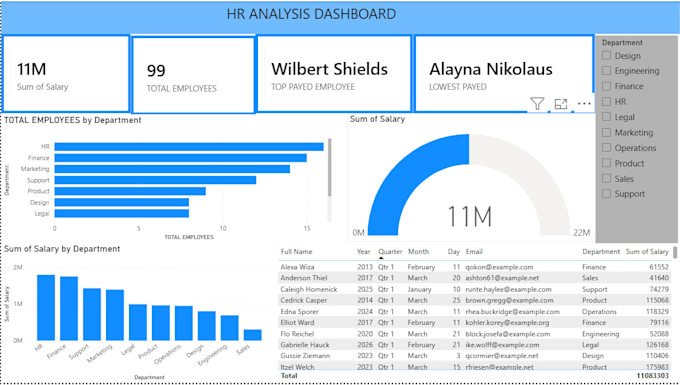680x385 pixels.
Task: Select the Product column in salary chart
Action: (161, 323)
